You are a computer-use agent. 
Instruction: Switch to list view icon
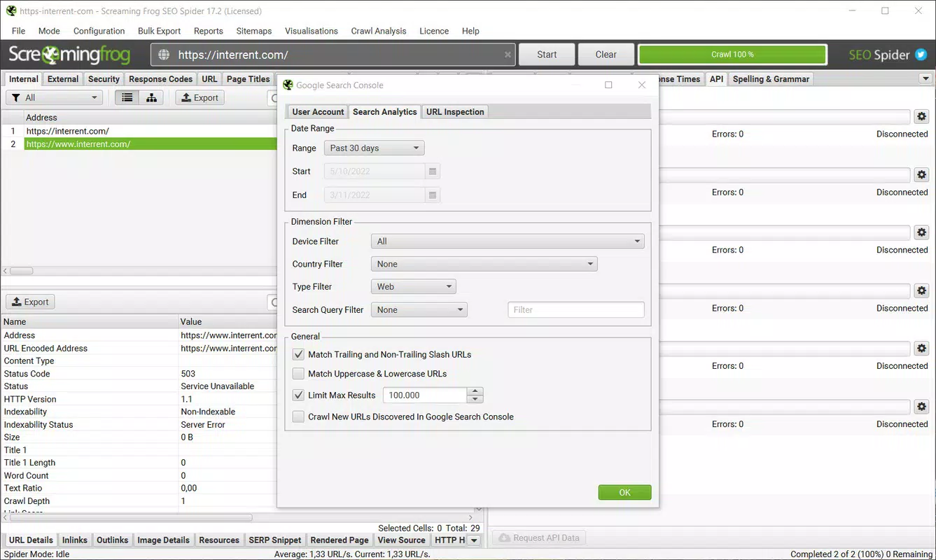coord(127,98)
